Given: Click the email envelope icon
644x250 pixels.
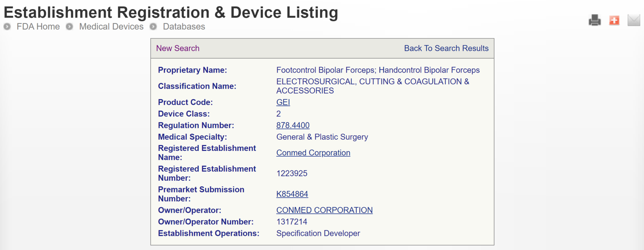Looking at the screenshot, I should (x=634, y=20).
